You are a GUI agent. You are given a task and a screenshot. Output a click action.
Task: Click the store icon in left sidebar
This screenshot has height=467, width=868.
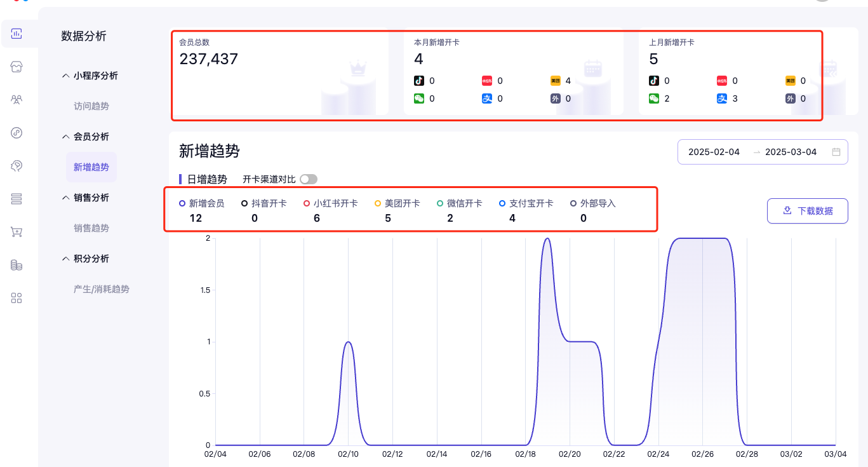click(17, 67)
